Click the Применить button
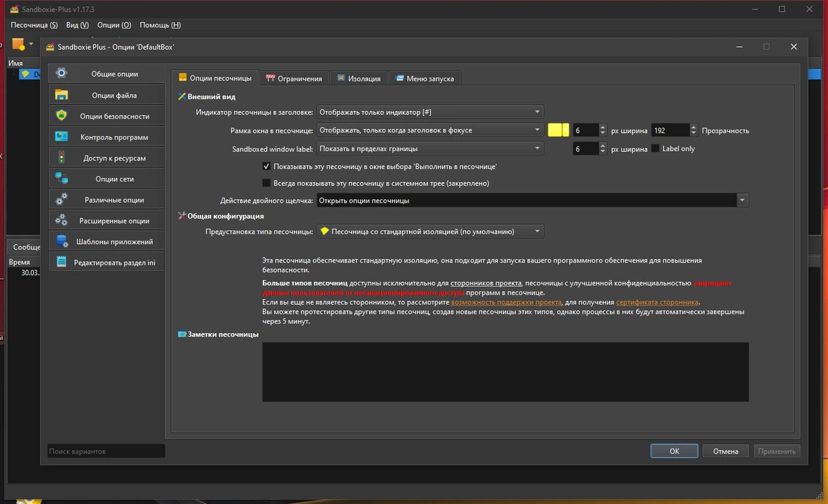 [x=777, y=451]
